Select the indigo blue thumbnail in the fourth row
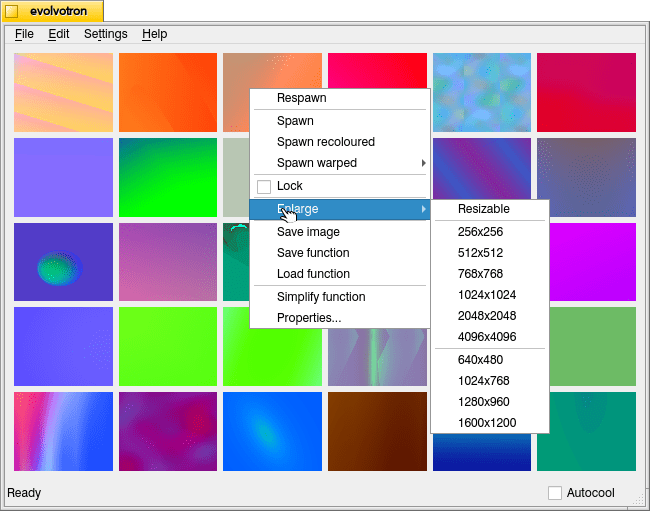 (63, 346)
